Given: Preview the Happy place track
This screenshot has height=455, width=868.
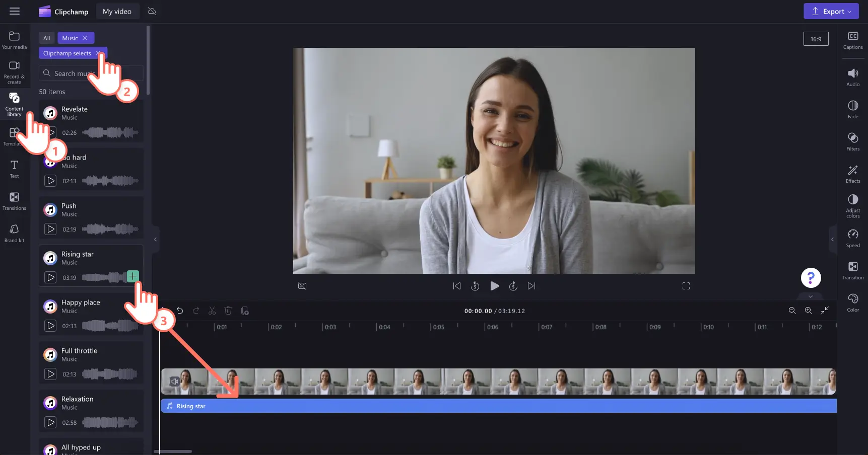Looking at the screenshot, I should pos(50,326).
